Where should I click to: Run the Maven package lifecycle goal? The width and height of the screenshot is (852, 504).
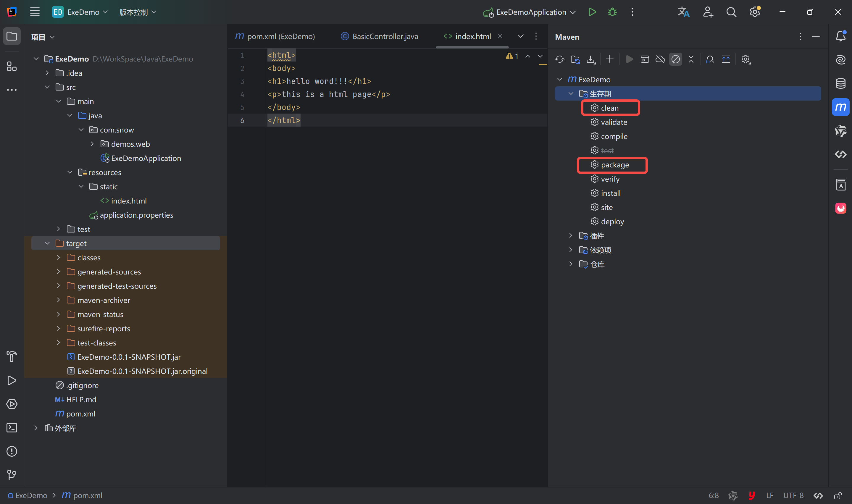pyautogui.click(x=615, y=165)
